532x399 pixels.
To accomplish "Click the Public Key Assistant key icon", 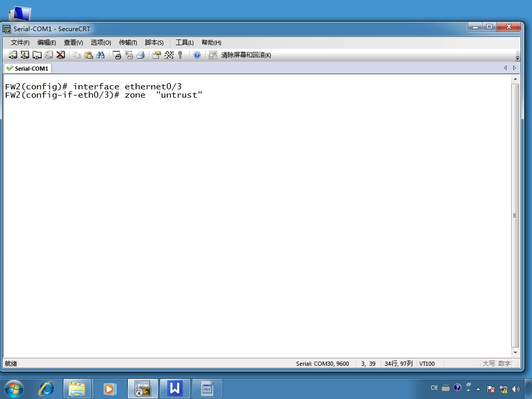I will click(x=180, y=55).
